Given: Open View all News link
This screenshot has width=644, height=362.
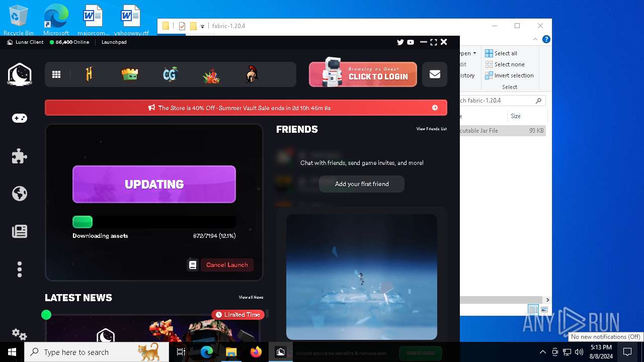Looking at the screenshot, I should click(x=251, y=298).
